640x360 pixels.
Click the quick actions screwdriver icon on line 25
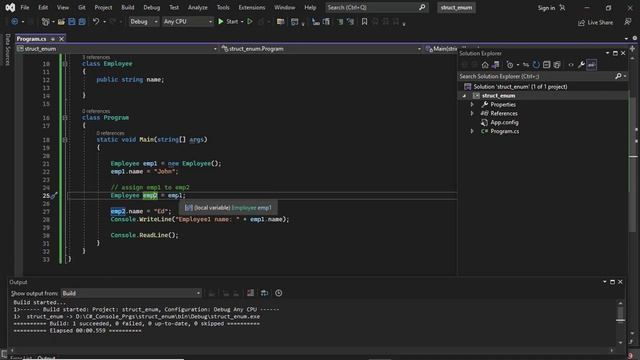click(54, 196)
